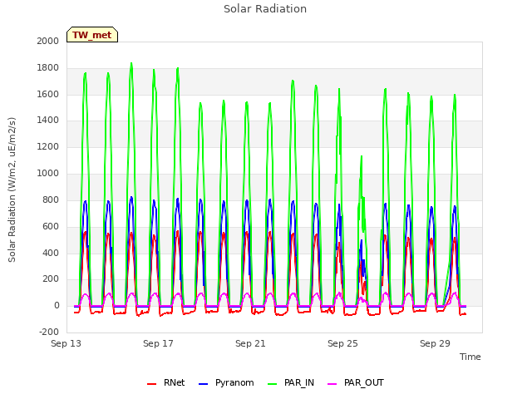Click the blue Pyranom legend color marker
Screen dimensions: 532x399
pyautogui.click(x=203, y=384)
